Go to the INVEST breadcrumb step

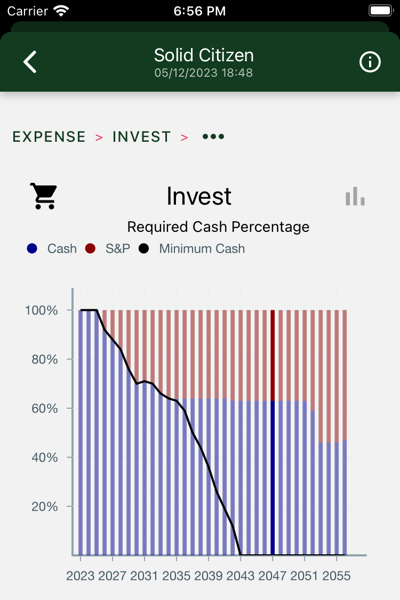141,137
